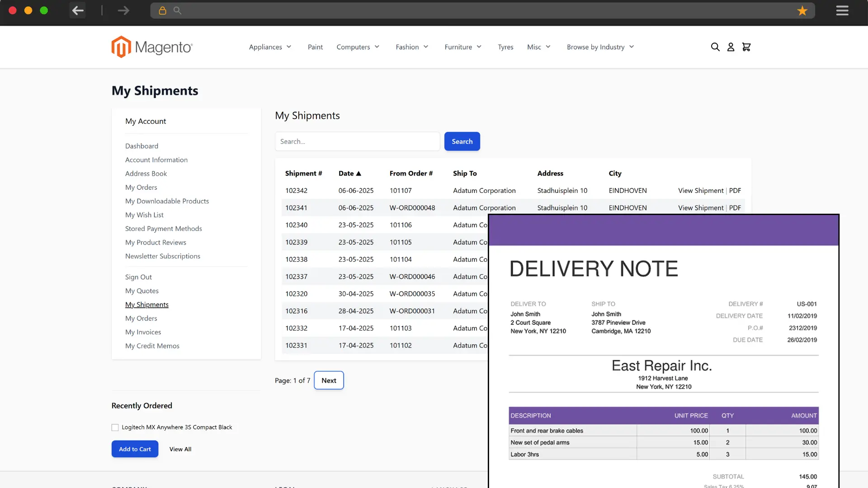868x488 pixels.
Task: Click the Magento logo
Action: click(152, 47)
